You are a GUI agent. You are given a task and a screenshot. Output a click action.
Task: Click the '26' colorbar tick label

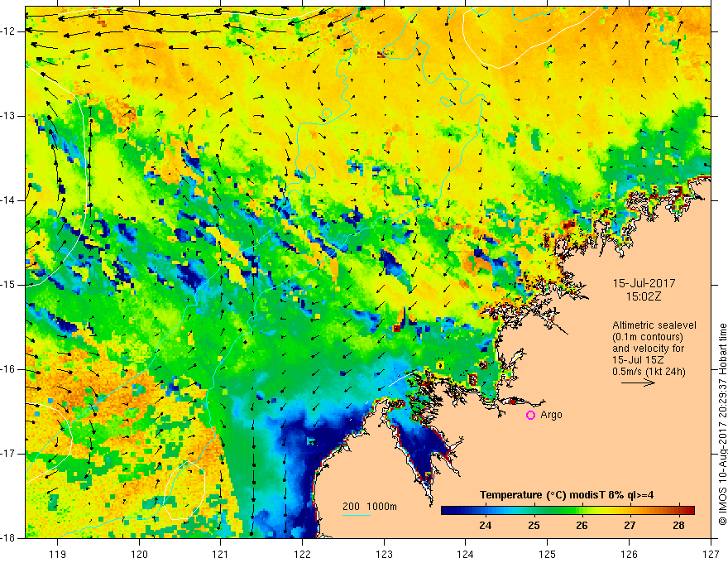pos(582,526)
